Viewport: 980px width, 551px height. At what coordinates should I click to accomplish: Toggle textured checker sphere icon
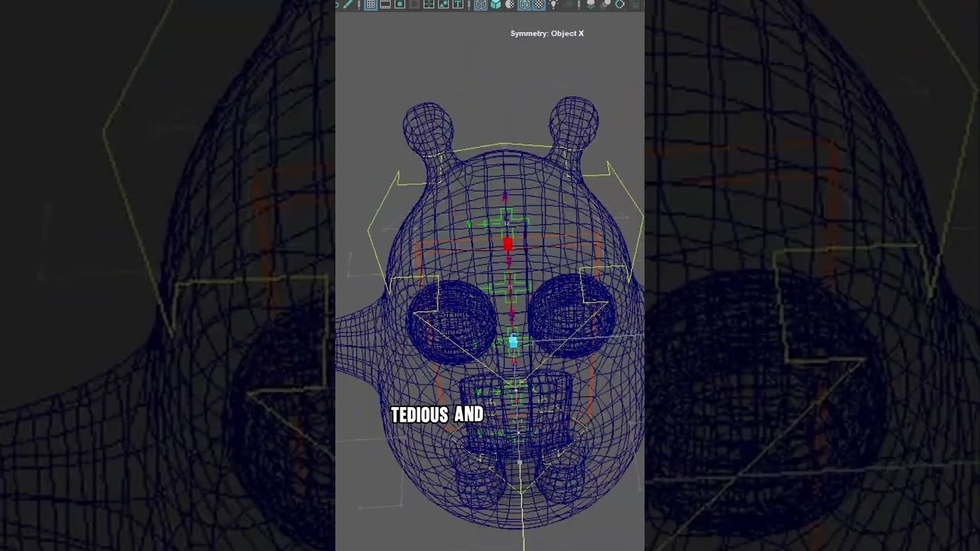click(x=539, y=5)
